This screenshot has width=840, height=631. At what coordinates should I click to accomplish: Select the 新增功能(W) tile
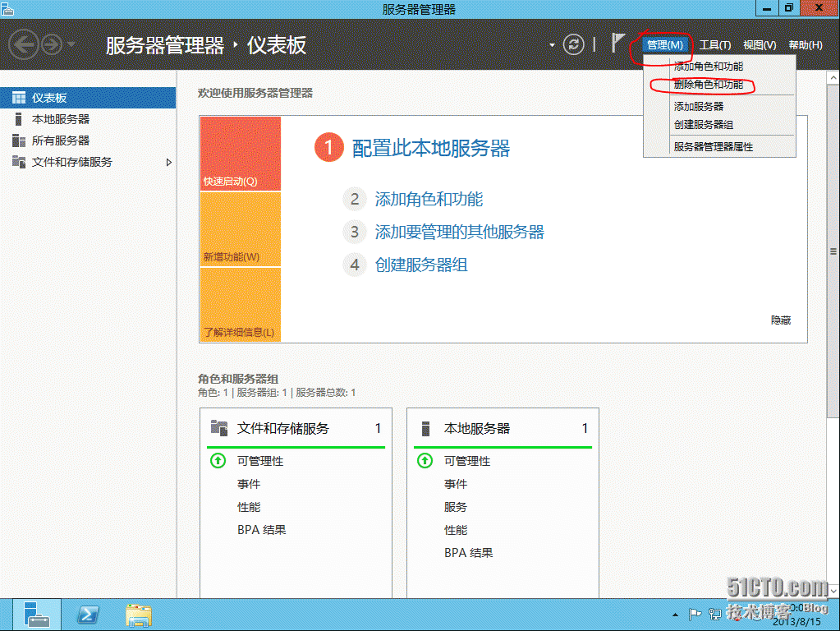[241, 229]
